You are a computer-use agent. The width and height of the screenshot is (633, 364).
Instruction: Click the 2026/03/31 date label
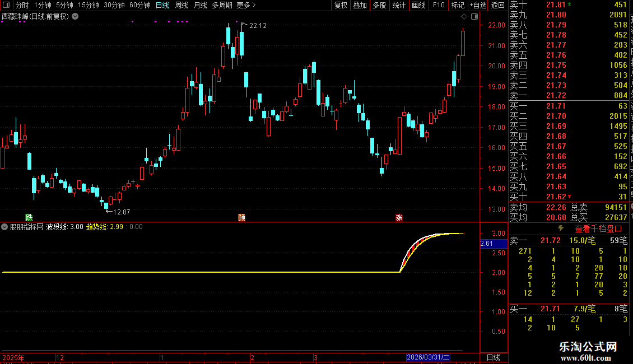pos(428,357)
